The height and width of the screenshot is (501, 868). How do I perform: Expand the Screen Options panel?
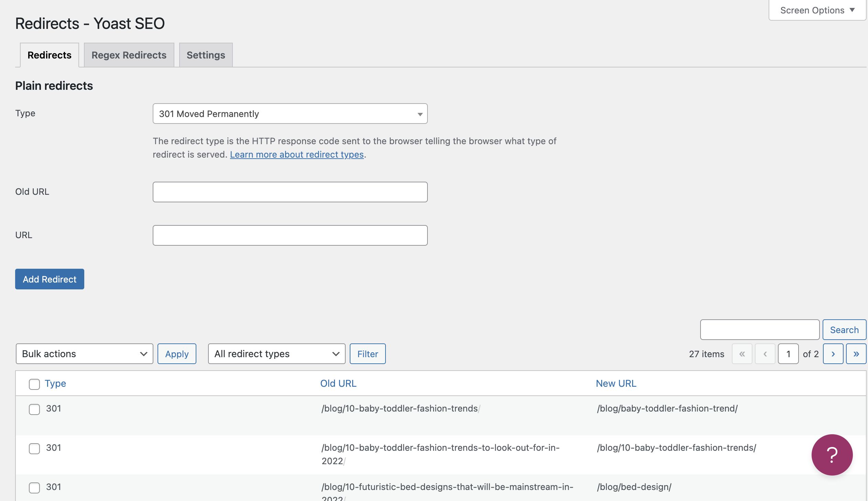pyautogui.click(x=817, y=10)
